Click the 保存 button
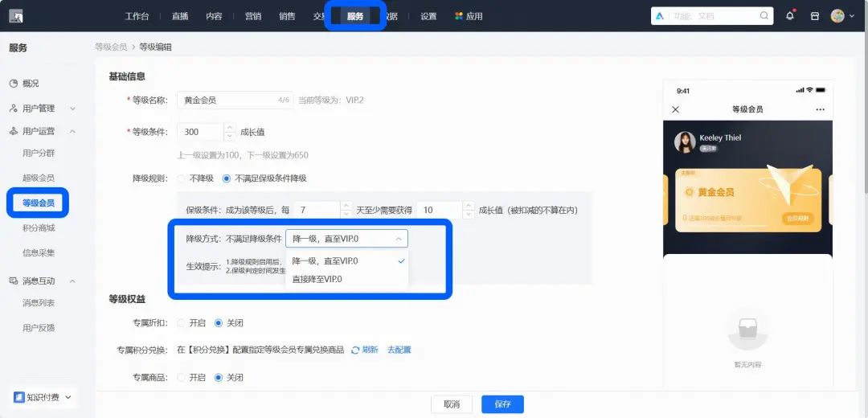The image size is (868, 418). 502,404
